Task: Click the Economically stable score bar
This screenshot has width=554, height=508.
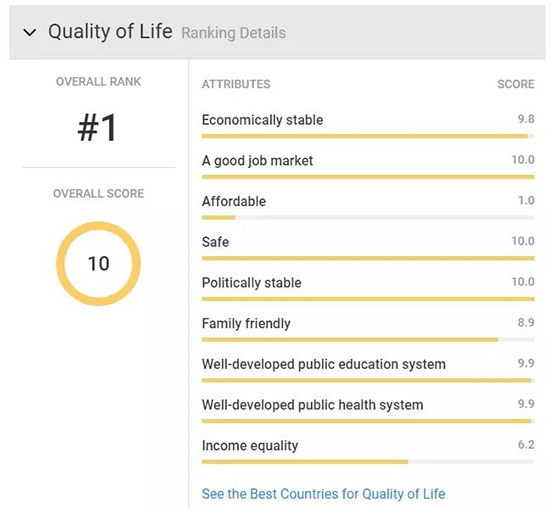Action: click(x=368, y=136)
